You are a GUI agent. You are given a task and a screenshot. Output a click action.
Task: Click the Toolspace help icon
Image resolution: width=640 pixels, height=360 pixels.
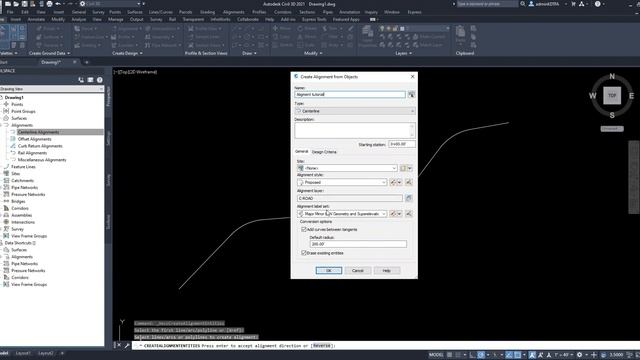pos(100,80)
